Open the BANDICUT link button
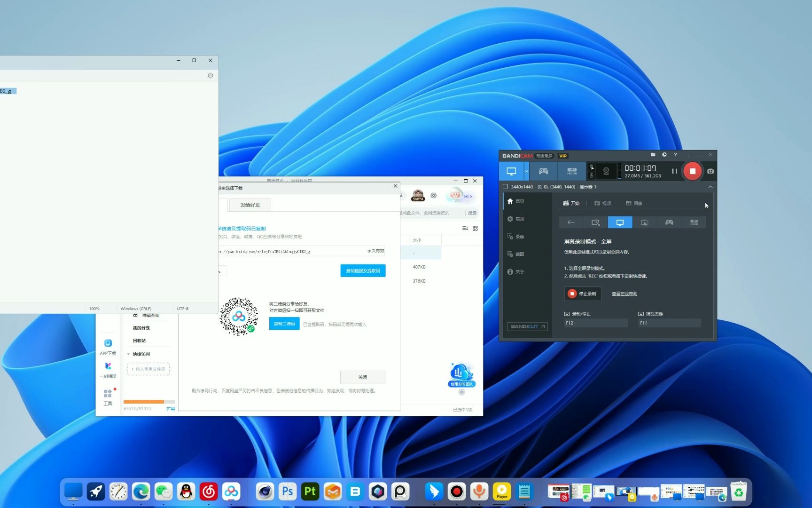Viewport: 812px width, 508px height. coord(527,326)
